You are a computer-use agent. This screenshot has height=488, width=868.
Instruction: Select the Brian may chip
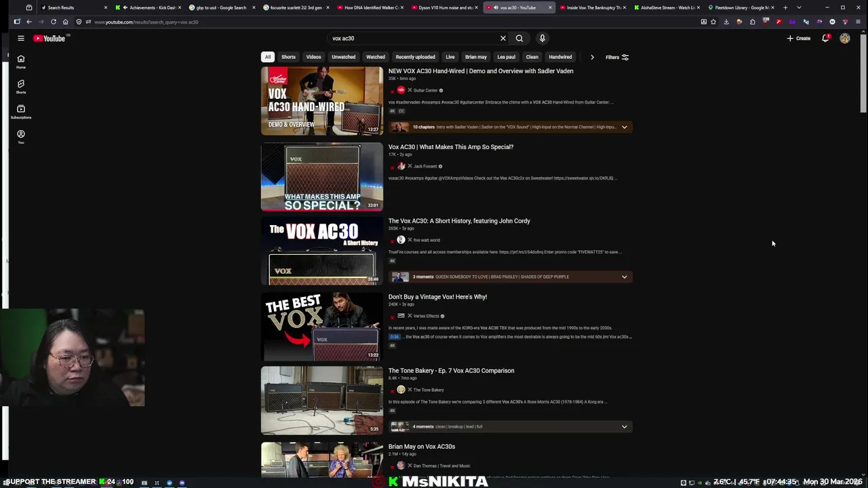coord(476,57)
